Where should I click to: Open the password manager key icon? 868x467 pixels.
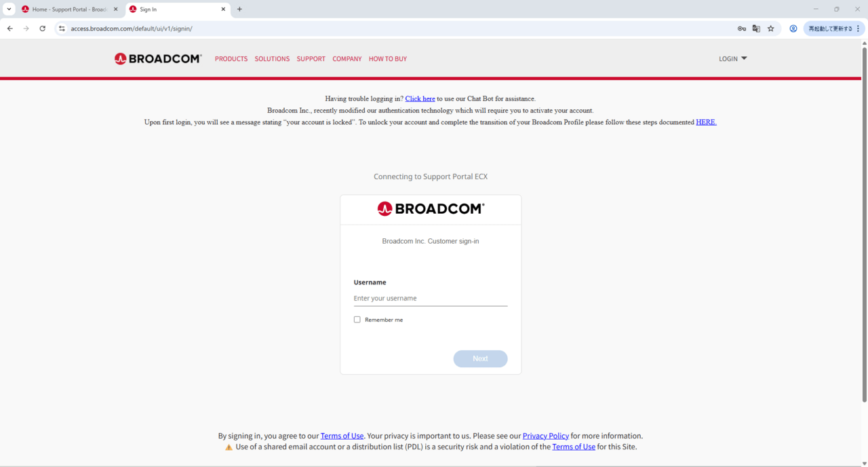pos(741,29)
